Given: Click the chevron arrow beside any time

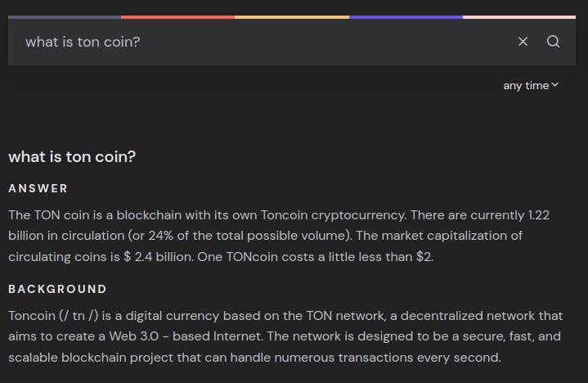Looking at the screenshot, I should point(556,85).
